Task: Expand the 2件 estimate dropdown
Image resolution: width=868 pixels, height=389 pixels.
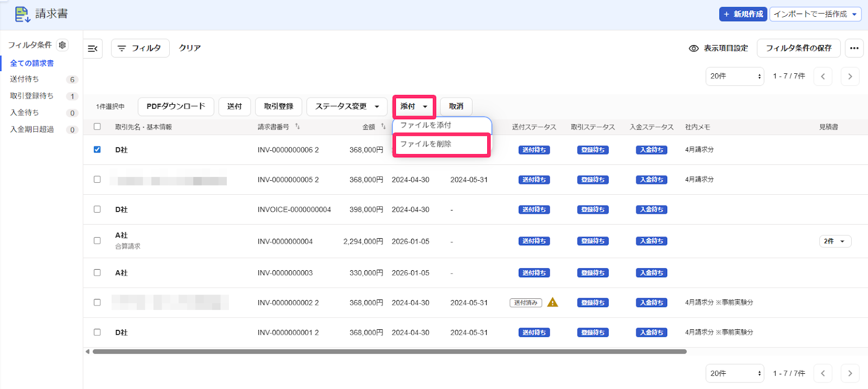Action: point(835,241)
